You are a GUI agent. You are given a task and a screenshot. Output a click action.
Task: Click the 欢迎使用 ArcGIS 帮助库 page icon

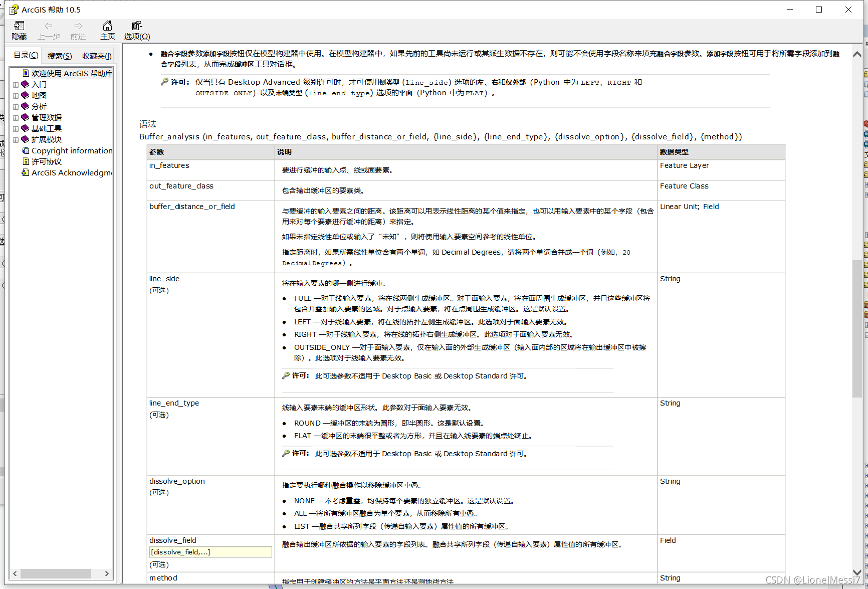click(26, 73)
